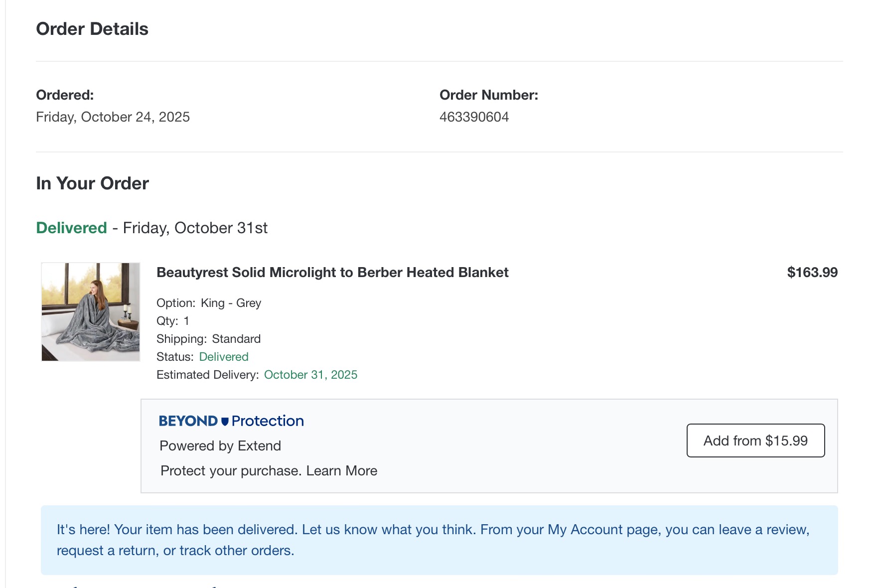Click the Powered by Extend text

[x=220, y=446]
